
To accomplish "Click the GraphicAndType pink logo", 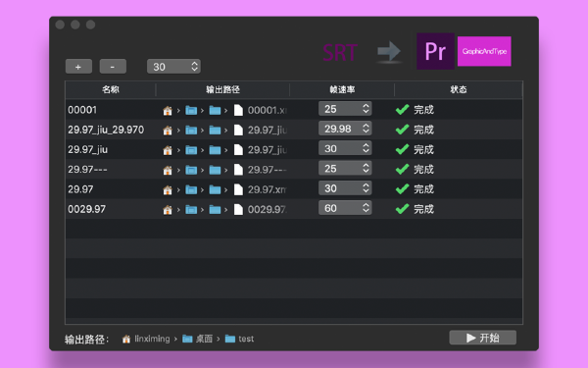I will (484, 51).
